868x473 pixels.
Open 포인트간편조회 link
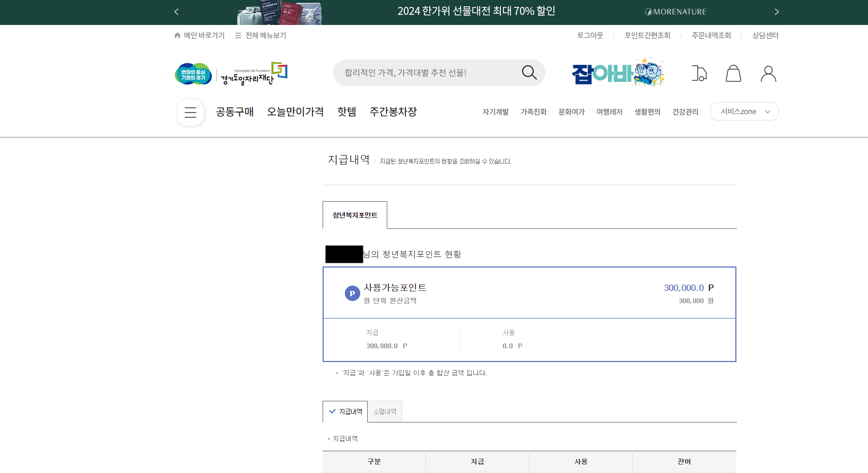coord(647,36)
